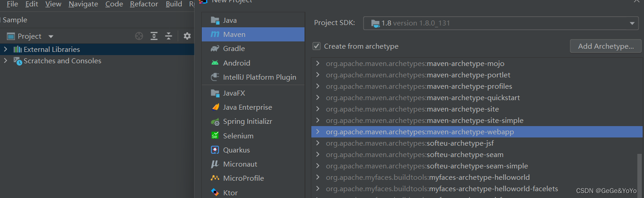Close the New Project dialog
Image resolution: width=644 pixels, height=198 pixels.
[x=637, y=1]
